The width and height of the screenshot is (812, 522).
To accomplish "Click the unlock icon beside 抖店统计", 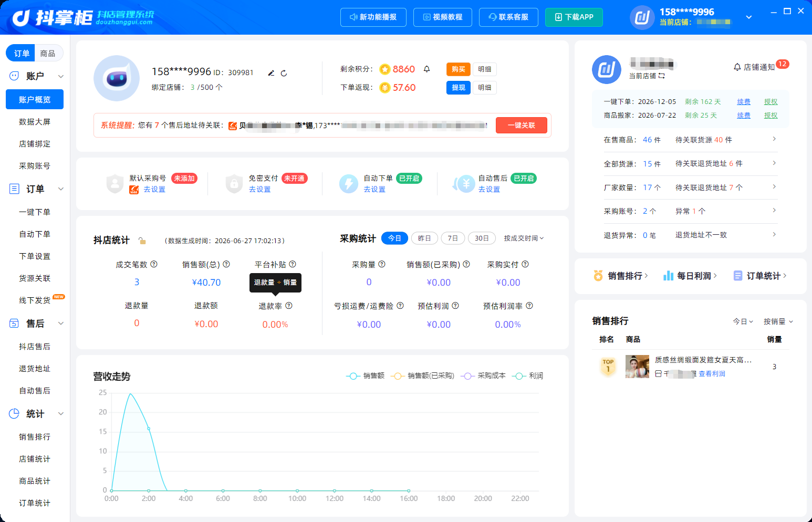I will pyautogui.click(x=142, y=241).
